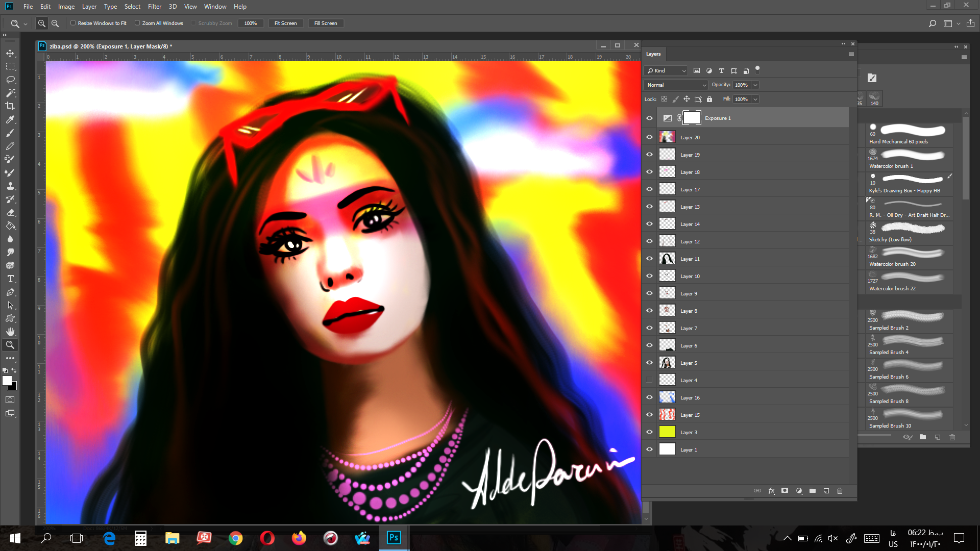This screenshot has height=551, width=980.
Task: Click the Zoom Out magnifier option
Action: click(x=55, y=23)
